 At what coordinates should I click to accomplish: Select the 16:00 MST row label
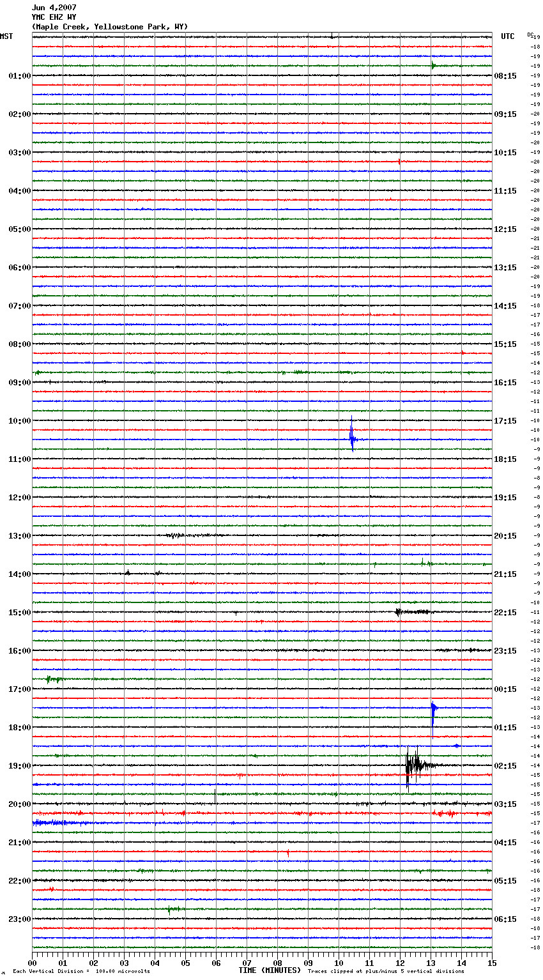tap(20, 651)
